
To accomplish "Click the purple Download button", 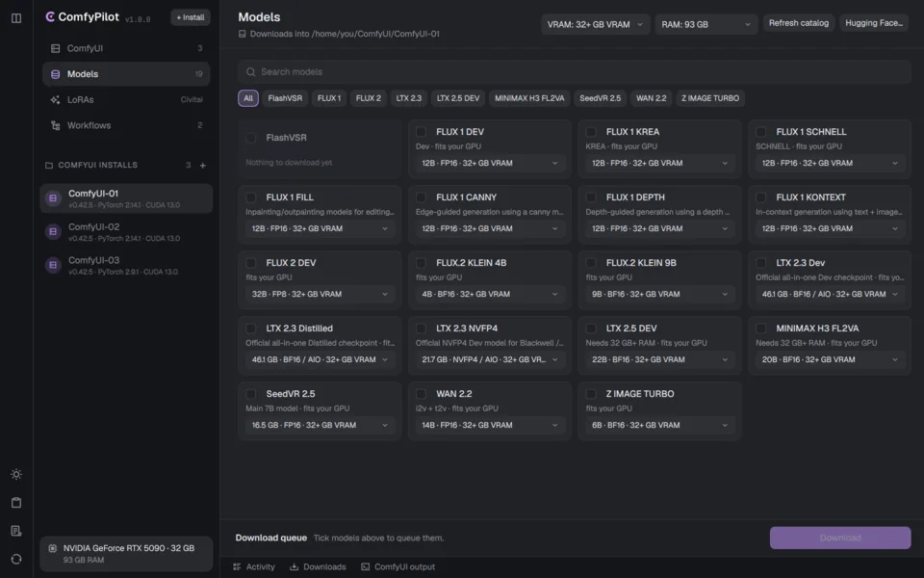I will [x=840, y=538].
